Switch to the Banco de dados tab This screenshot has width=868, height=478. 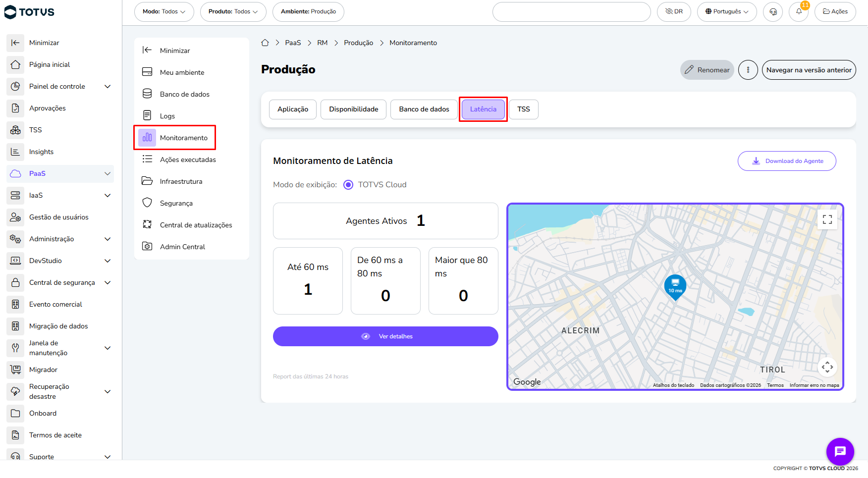tap(424, 109)
